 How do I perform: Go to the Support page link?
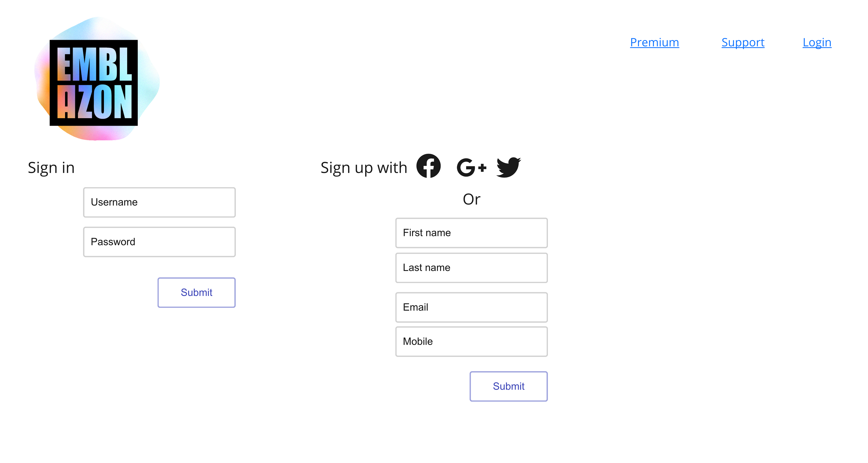click(x=743, y=43)
